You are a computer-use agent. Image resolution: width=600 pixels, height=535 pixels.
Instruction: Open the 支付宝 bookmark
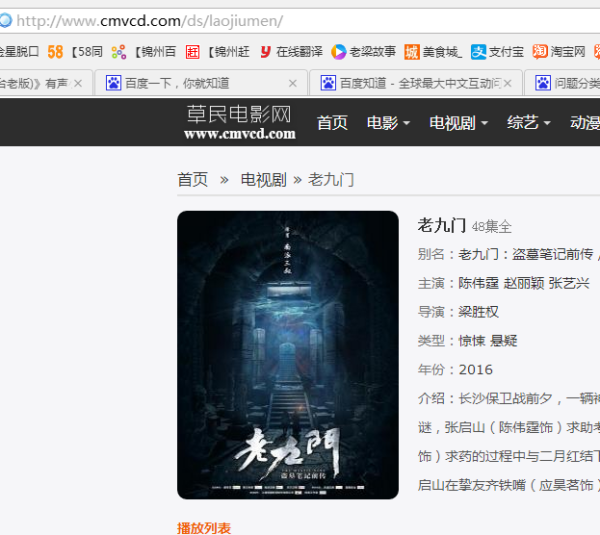[x=506, y=52]
